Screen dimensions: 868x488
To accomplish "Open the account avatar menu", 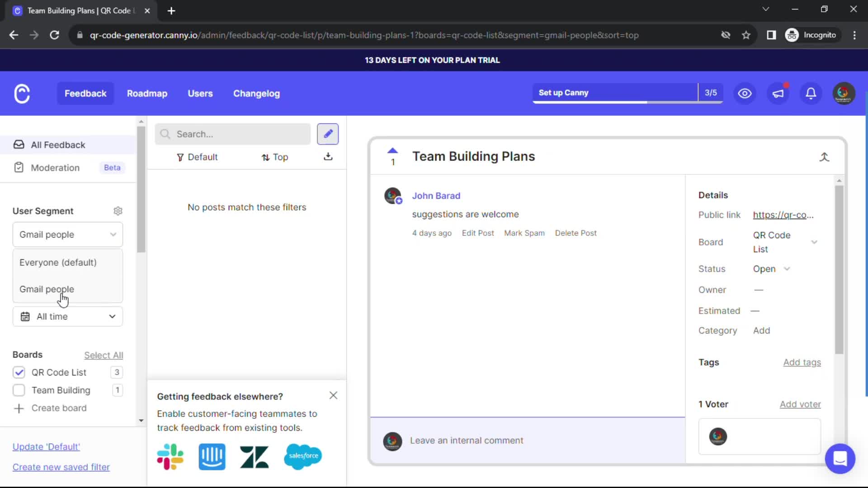I will pyautogui.click(x=844, y=93).
